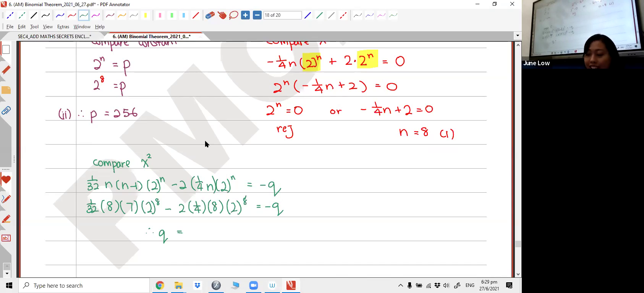
Task: Select the thin pink pen preset
Action: point(382,15)
